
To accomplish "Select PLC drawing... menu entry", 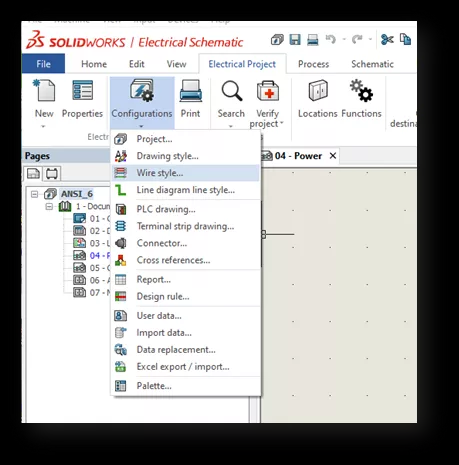I will 186,209.
